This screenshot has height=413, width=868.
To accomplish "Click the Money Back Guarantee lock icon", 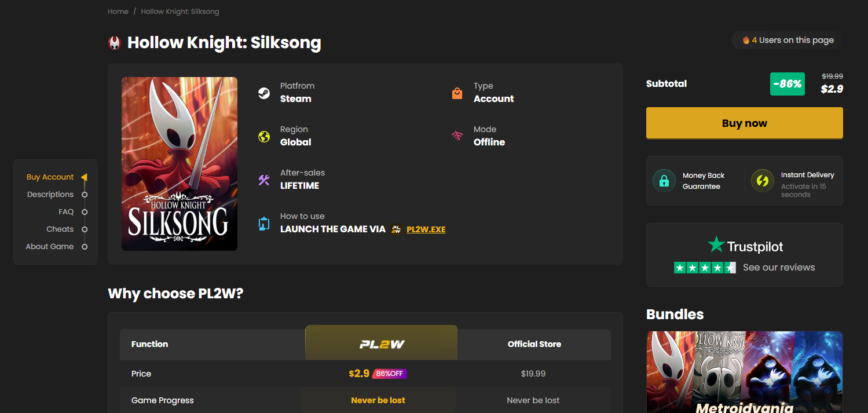I will pos(664,180).
